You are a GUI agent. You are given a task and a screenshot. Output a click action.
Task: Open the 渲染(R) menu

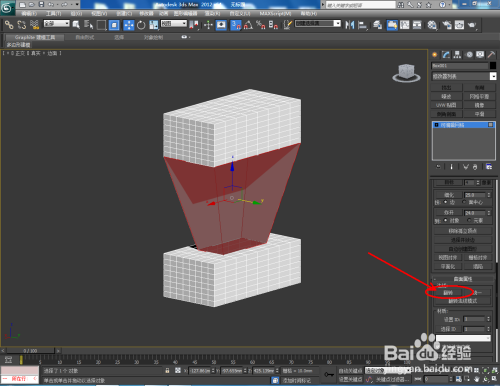(x=212, y=14)
